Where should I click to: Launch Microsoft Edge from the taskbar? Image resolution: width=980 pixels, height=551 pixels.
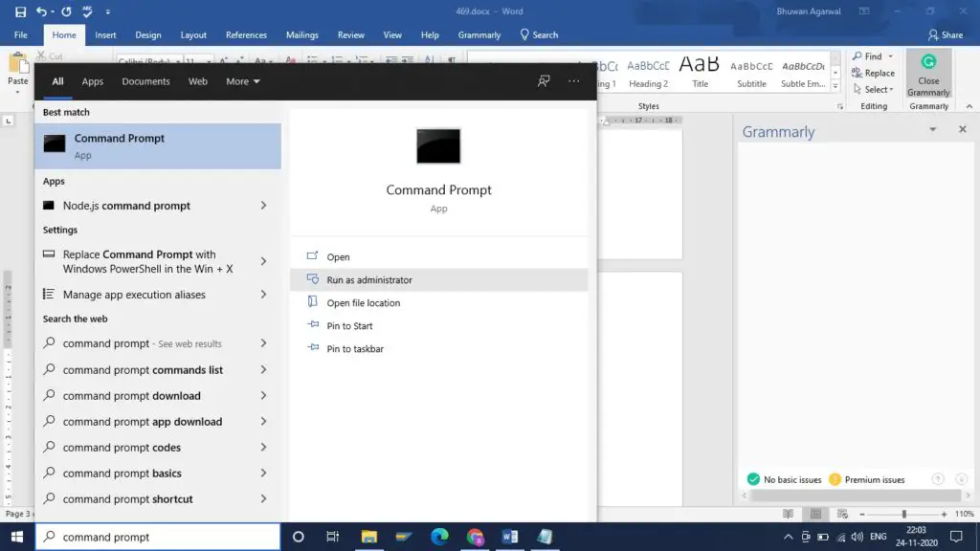pyautogui.click(x=439, y=537)
